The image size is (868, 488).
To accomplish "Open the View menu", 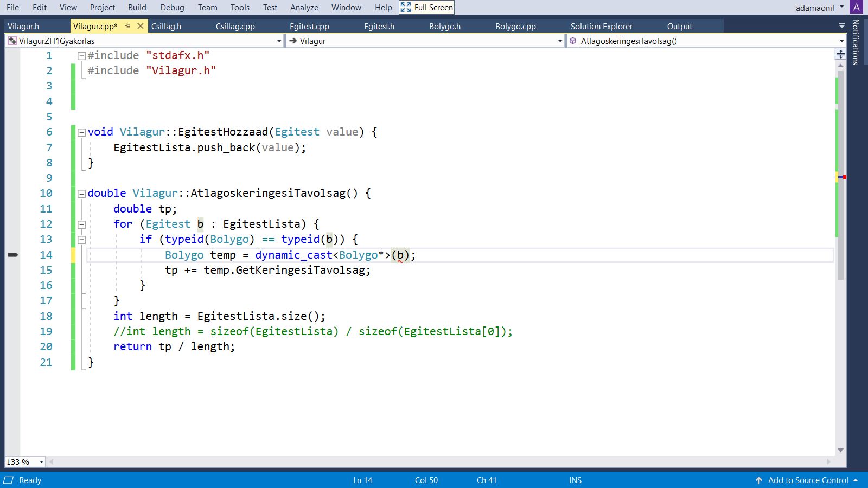I will pos(68,7).
